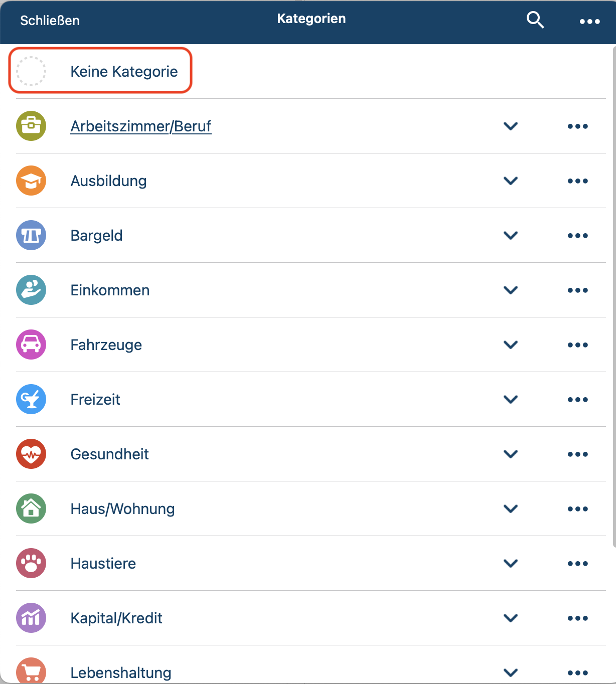Open options menu for Haustiere
This screenshot has width=616, height=684.
pyautogui.click(x=578, y=564)
